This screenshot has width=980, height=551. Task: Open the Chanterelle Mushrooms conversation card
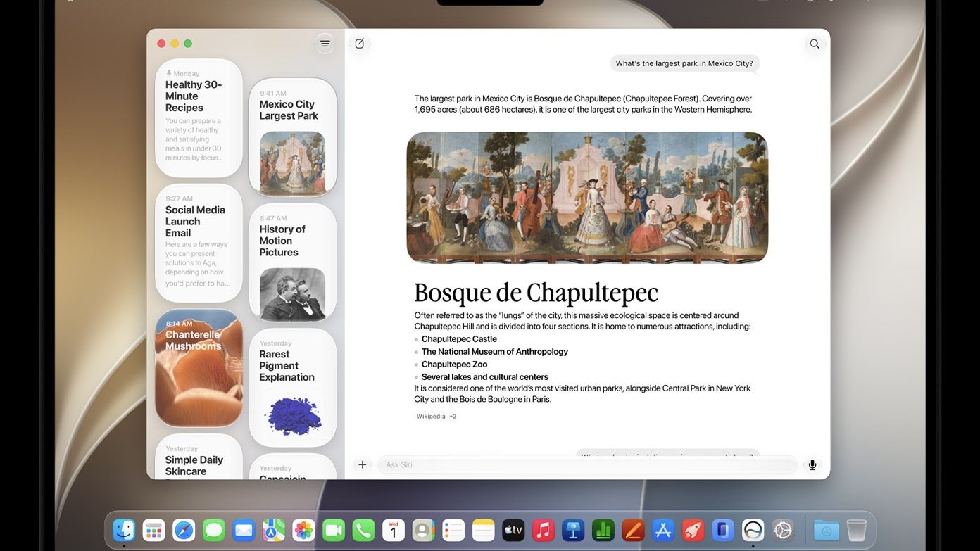pyautogui.click(x=199, y=368)
